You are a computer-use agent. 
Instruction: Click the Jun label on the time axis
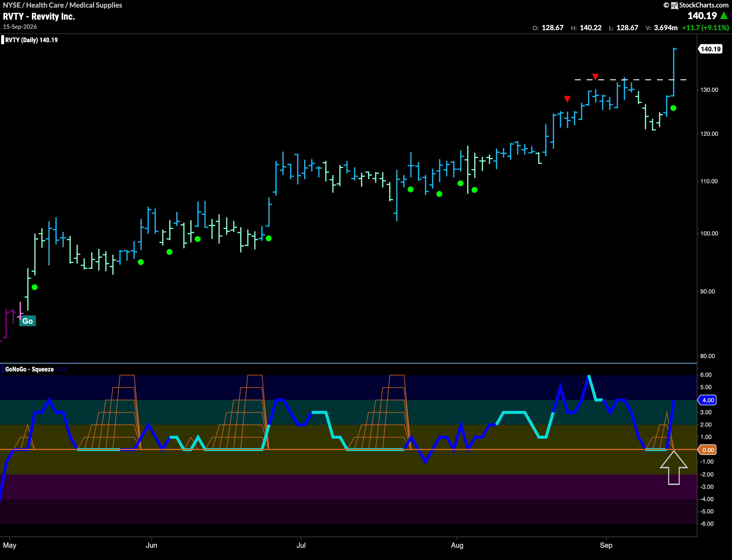click(x=151, y=545)
